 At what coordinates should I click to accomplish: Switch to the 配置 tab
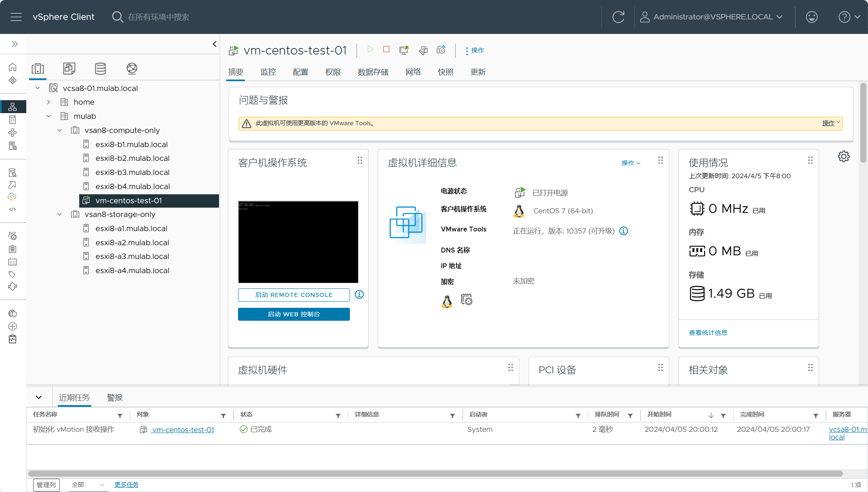click(301, 72)
